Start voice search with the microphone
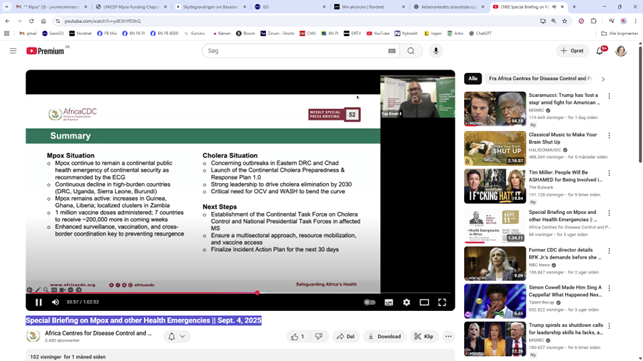 436,51
